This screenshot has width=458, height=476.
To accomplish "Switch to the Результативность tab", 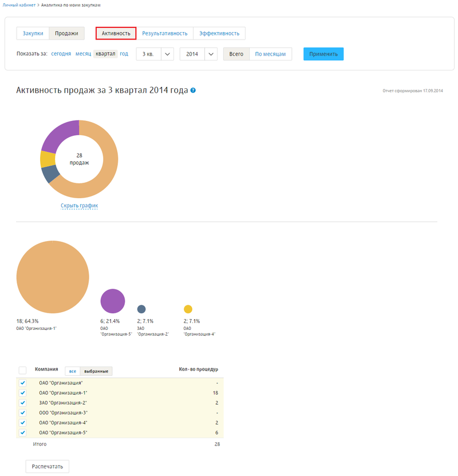I will 165,33.
